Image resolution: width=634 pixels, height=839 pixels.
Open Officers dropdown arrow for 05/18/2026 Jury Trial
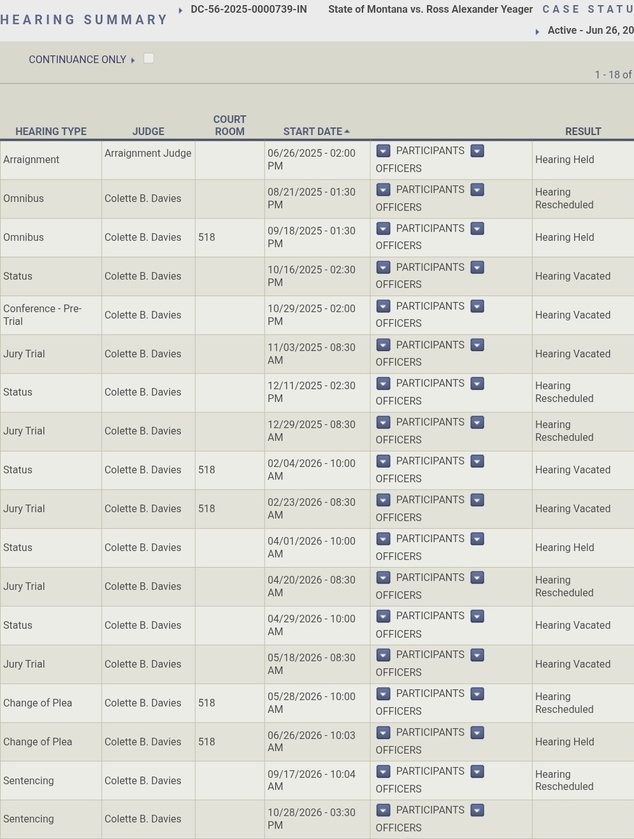point(477,655)
